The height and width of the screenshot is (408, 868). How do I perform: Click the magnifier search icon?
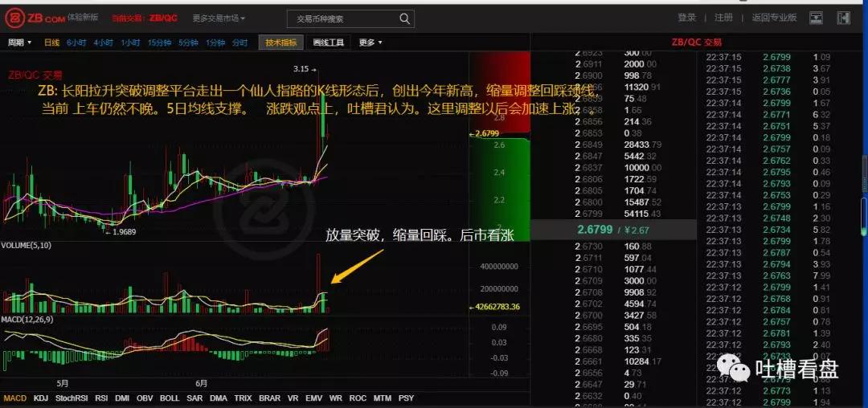tap(404, 18)
